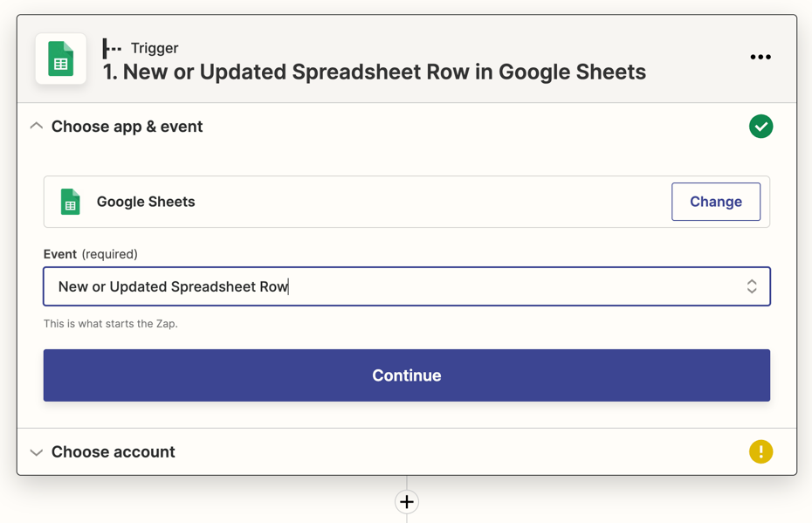Image resolution: width=812 pixels, height=523 pixels.
Task: Click the yellow warning icon for Choose account
Action: coord(760,451)
